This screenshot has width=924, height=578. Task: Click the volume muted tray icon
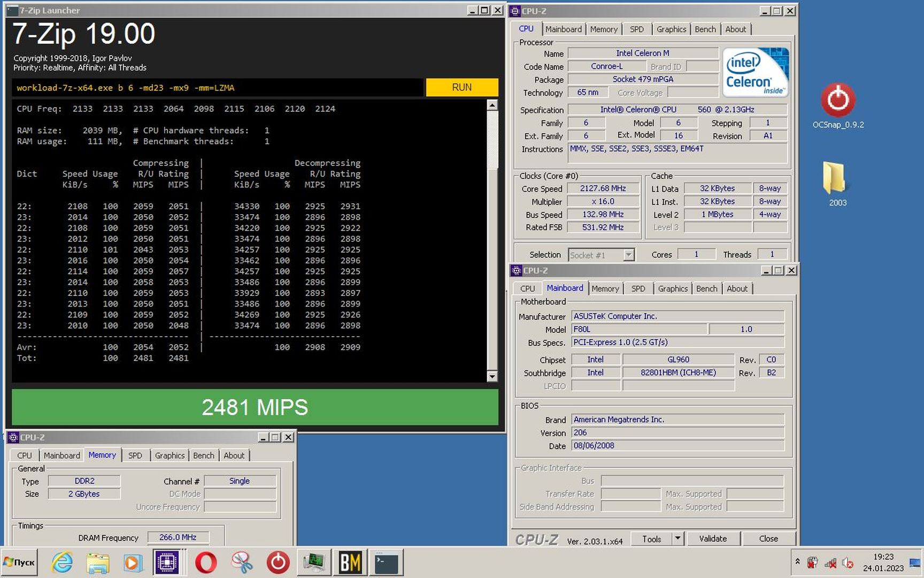(x=848, y=562)
